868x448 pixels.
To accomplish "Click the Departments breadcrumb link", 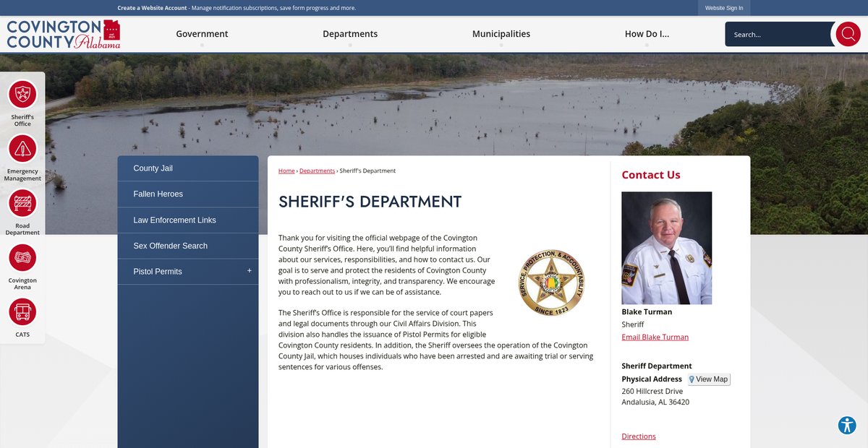I will (x=317, y=171).
